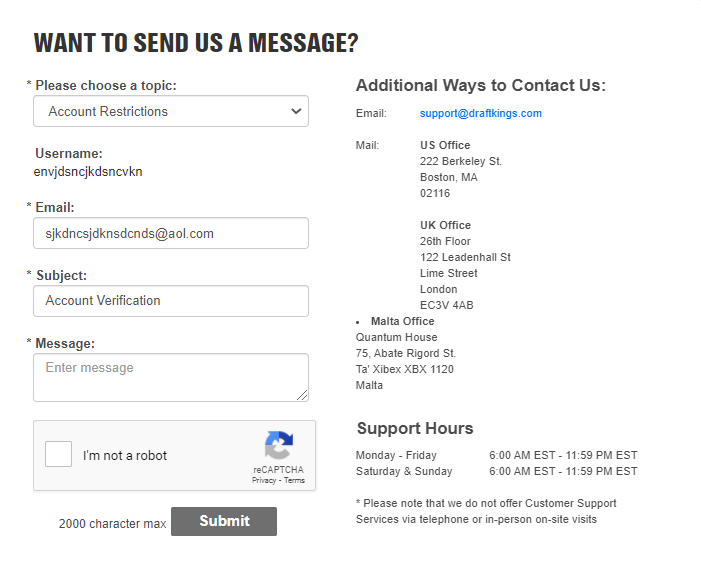
Task: Click the '122 Leadenhall St' address line
Action: [x=465, y=258]
